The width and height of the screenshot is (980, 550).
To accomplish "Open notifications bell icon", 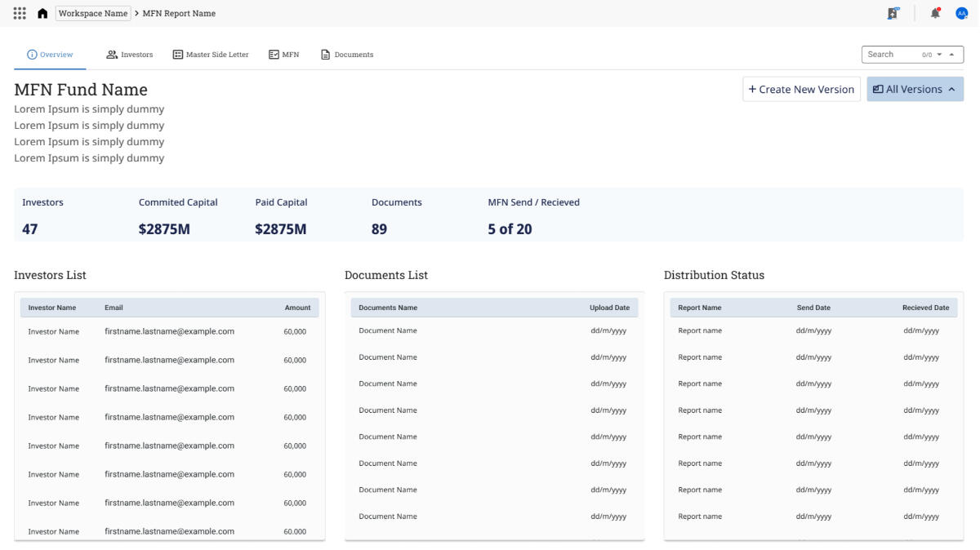I will click(936, 13).
